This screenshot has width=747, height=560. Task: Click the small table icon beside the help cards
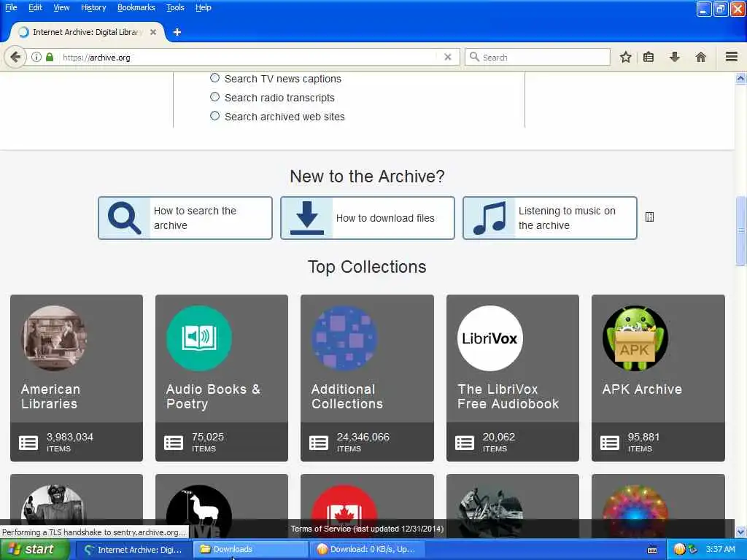click(x=649, y=217)
